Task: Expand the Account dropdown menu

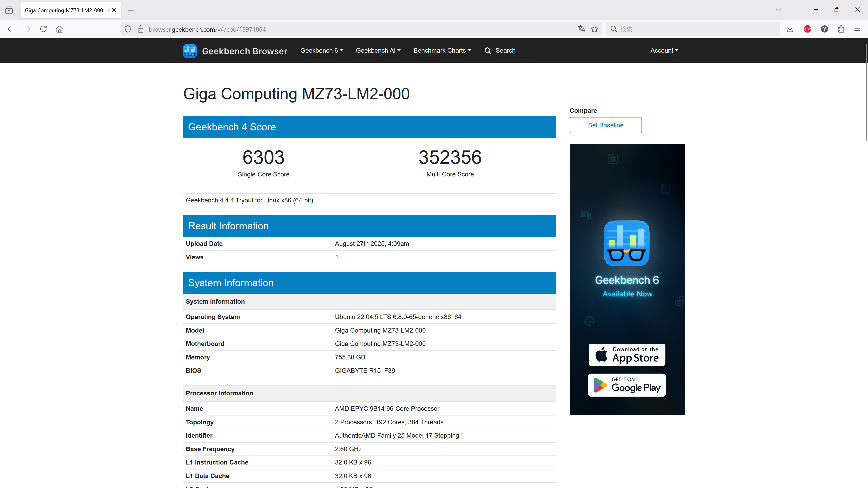Action: coord(664,51)
